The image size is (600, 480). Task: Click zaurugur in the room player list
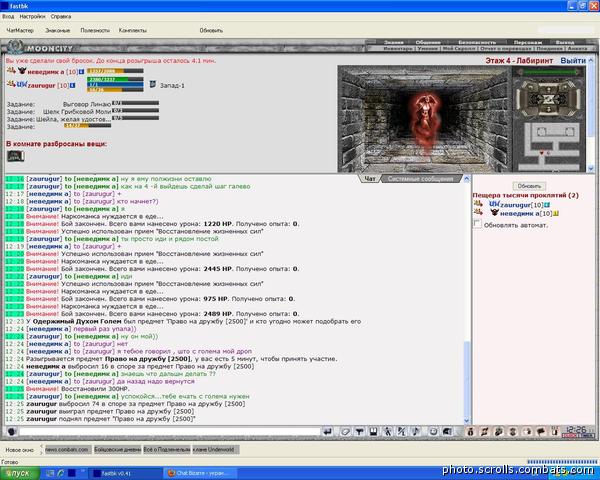(x=515, y=205)
